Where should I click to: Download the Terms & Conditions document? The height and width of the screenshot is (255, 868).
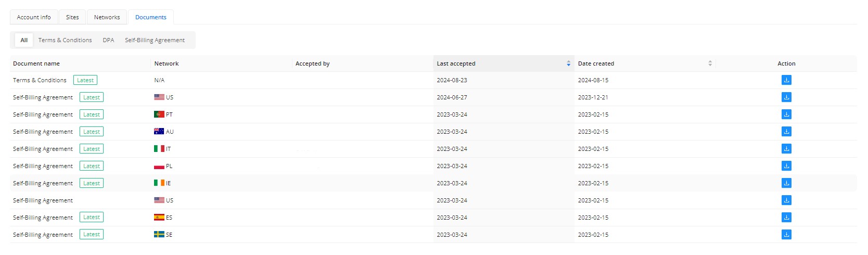click(x=786, y=80)
